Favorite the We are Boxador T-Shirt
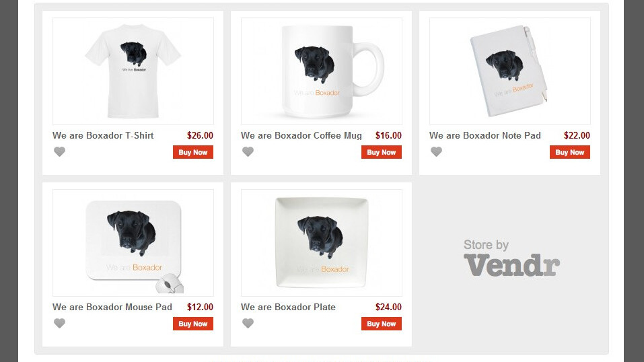 click(60, 152)
